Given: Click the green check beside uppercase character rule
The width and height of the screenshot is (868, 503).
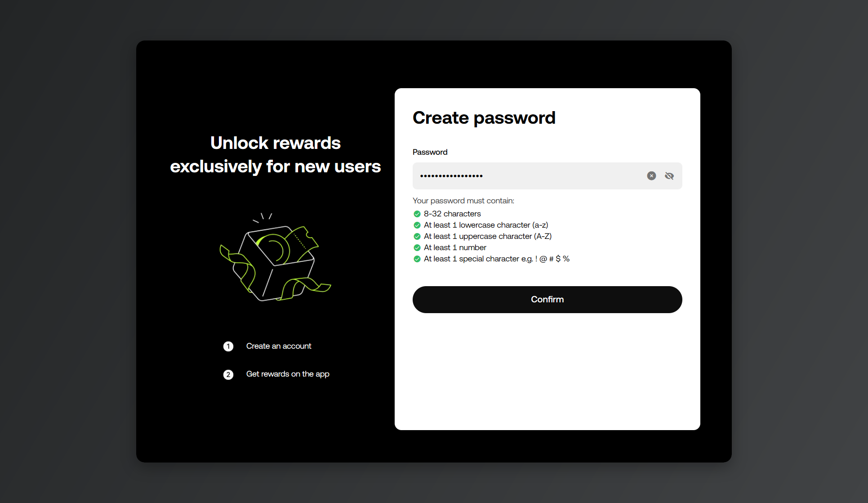Looking at the screenshot, I should click(x=417, y=236).
